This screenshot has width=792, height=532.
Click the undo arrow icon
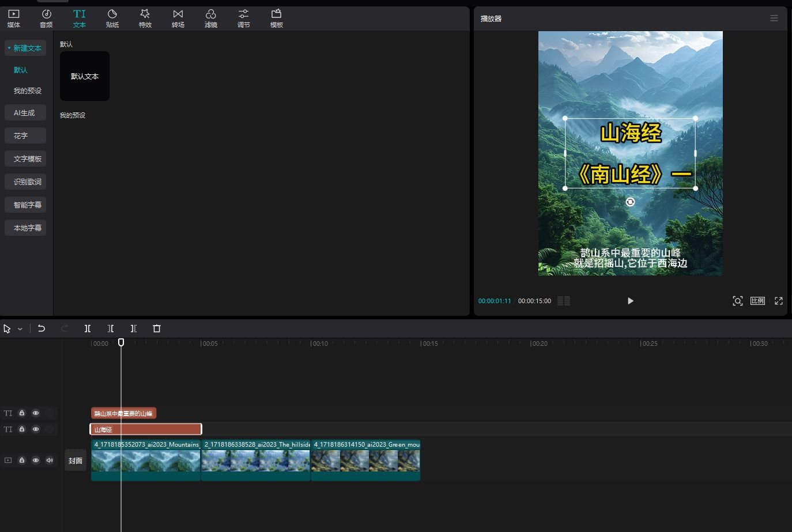42,329
